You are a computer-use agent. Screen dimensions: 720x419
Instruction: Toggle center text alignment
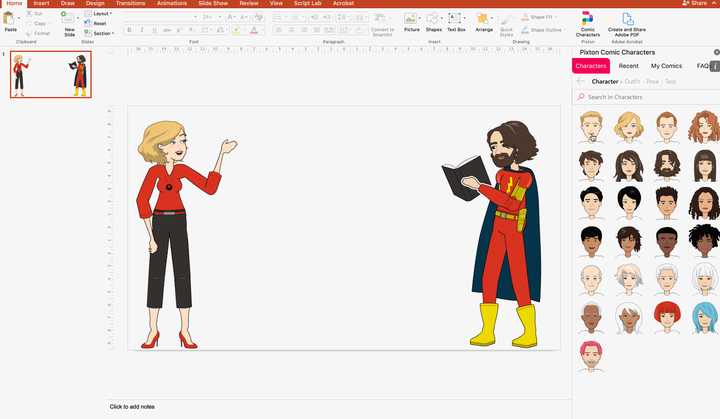click(x=291, y=30)
